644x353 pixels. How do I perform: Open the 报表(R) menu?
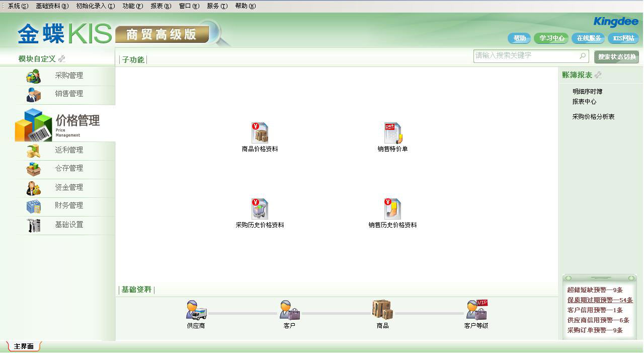160,6
